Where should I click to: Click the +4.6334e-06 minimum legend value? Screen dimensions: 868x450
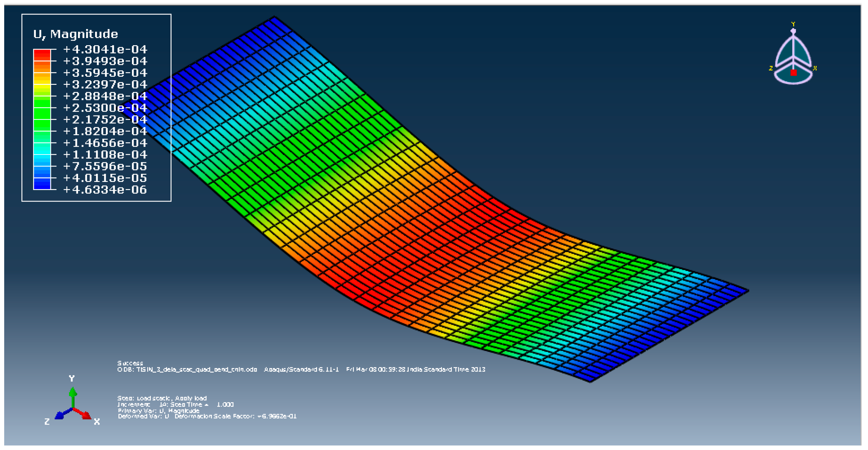[105, 190]
